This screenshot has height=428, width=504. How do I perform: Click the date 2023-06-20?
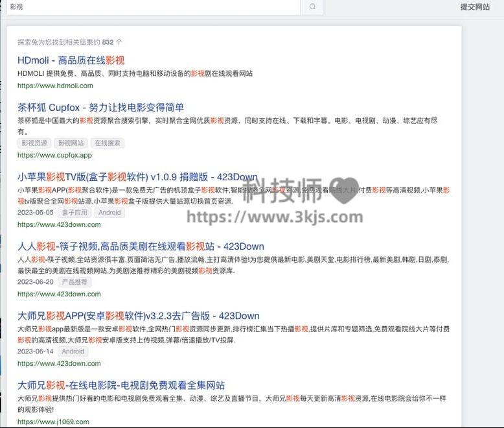[36, 282]
